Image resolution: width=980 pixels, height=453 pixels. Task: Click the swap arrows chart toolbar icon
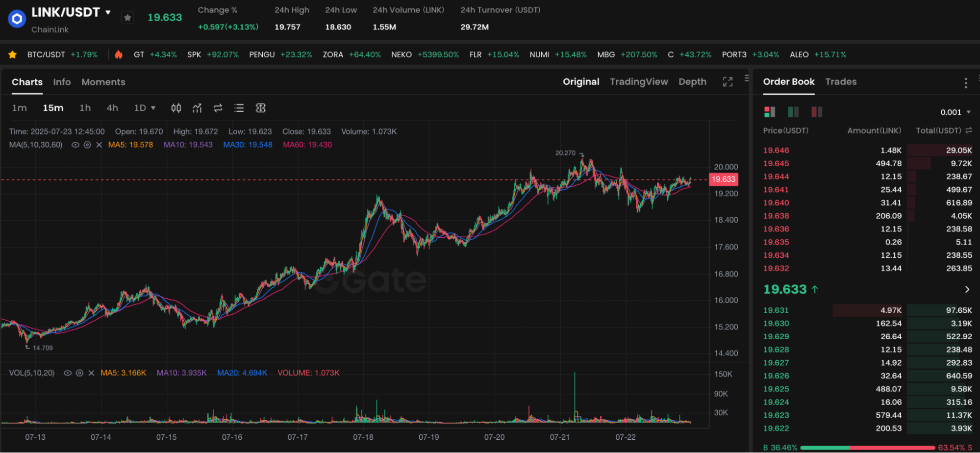pyautogui.click(x=218, y=108)
